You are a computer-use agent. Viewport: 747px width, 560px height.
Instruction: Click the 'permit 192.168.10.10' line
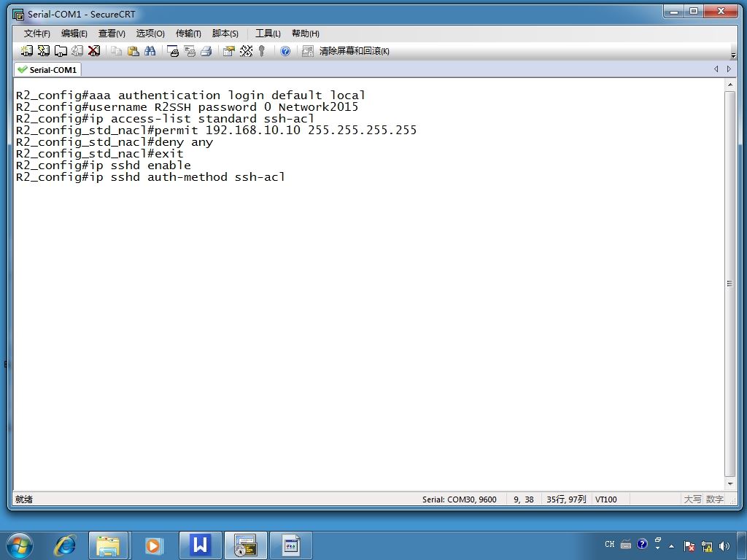pyautogui.click(x=216, y=130)
